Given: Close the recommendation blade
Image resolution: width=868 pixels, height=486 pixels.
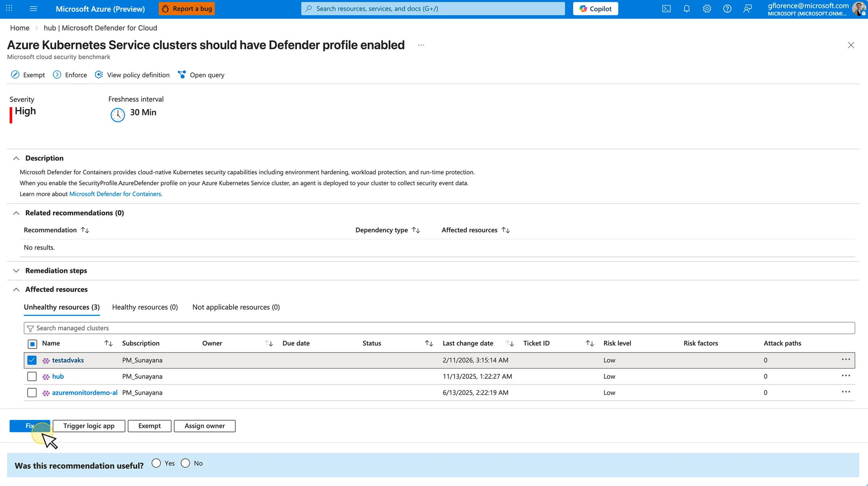Looking at the screenshot, I should (x=851, y=45).
